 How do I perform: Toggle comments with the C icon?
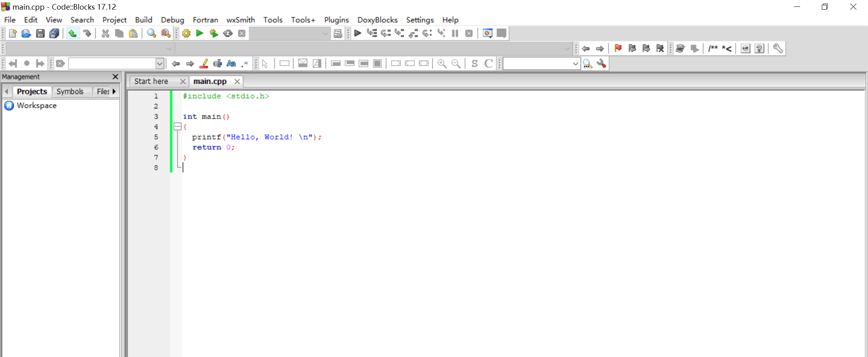tap(489, 63)
